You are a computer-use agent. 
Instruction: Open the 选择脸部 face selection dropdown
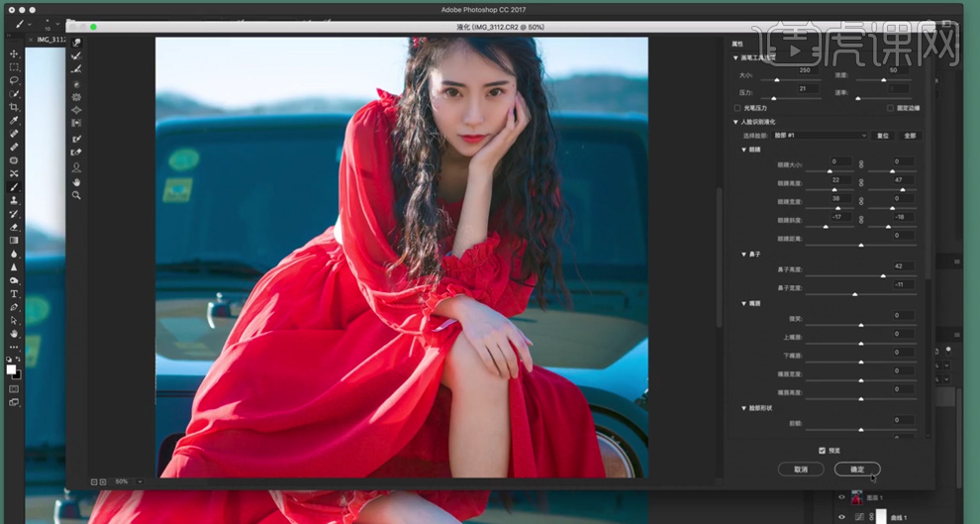click(x=820, y=136)
